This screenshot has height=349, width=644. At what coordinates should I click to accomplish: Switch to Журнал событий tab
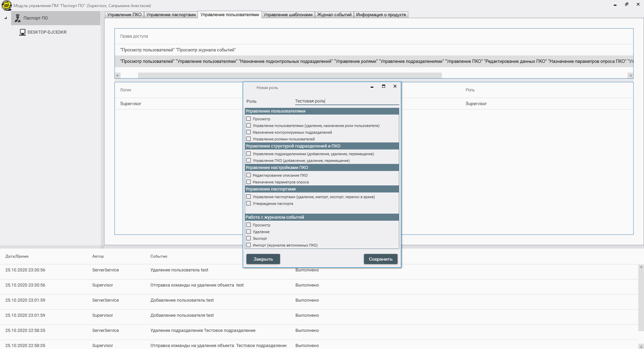pos(334,15)
